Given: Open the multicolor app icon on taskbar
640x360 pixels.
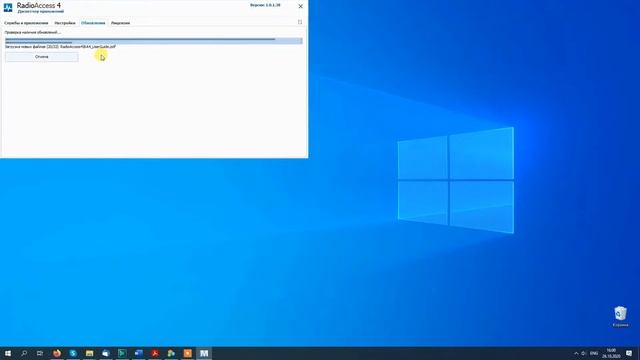Looking at the screenshot, I should pyautogui.click(x=171, y=353).
